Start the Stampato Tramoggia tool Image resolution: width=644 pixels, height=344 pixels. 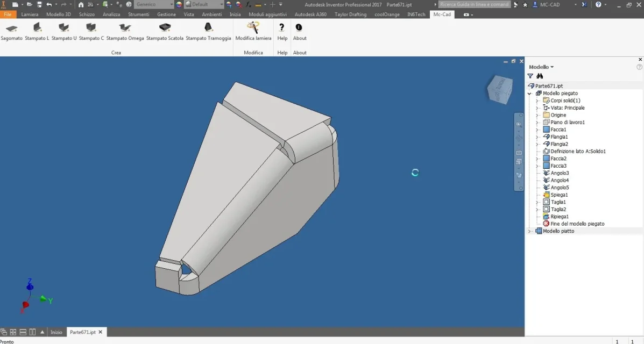[x=208, y=32]
